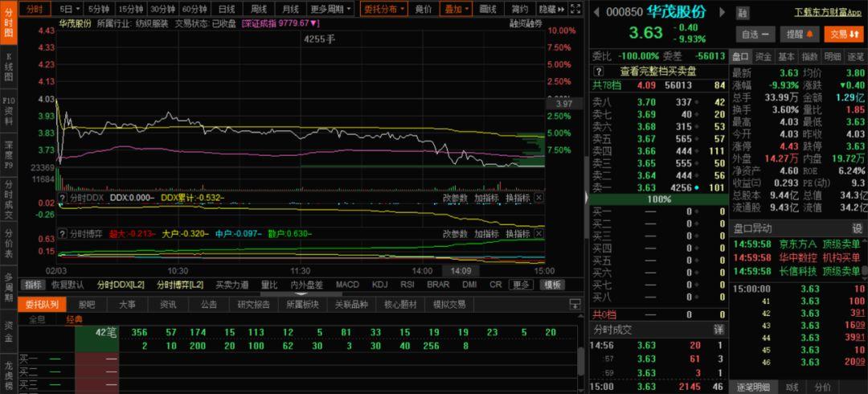
Task: Toggle 分时 timeframe button
Action: tap(35, 9)
